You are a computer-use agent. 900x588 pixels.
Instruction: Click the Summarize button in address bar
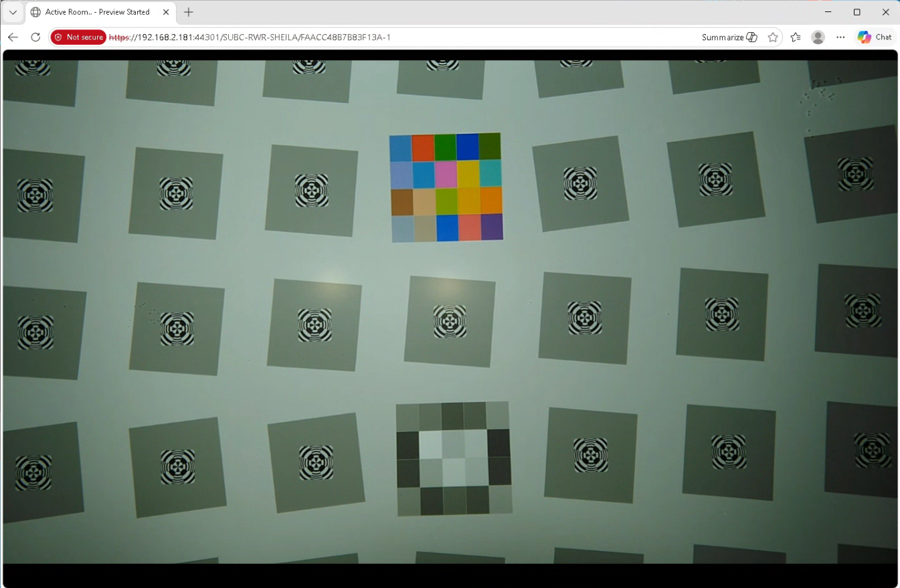pyautogui.click(x=729, y=37)
